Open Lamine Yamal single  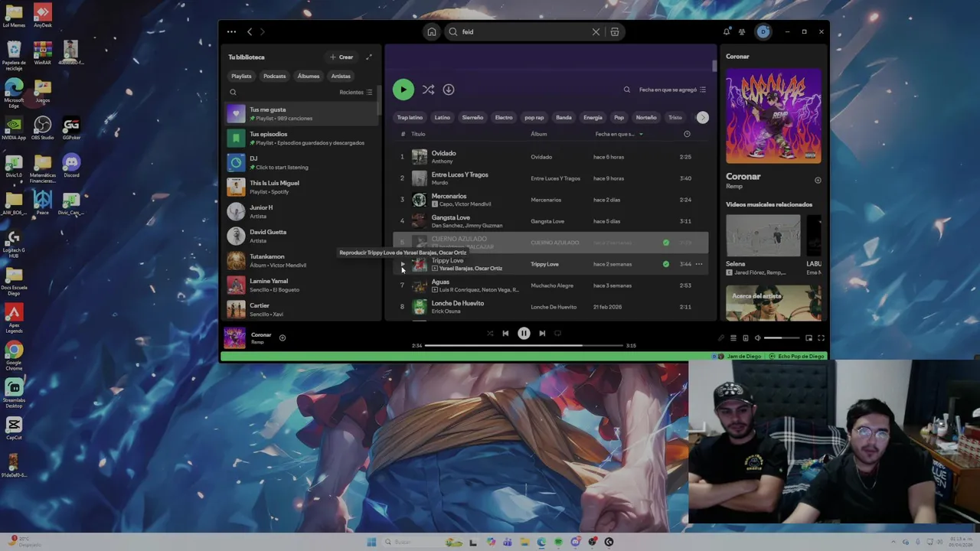tap(302, 285)
